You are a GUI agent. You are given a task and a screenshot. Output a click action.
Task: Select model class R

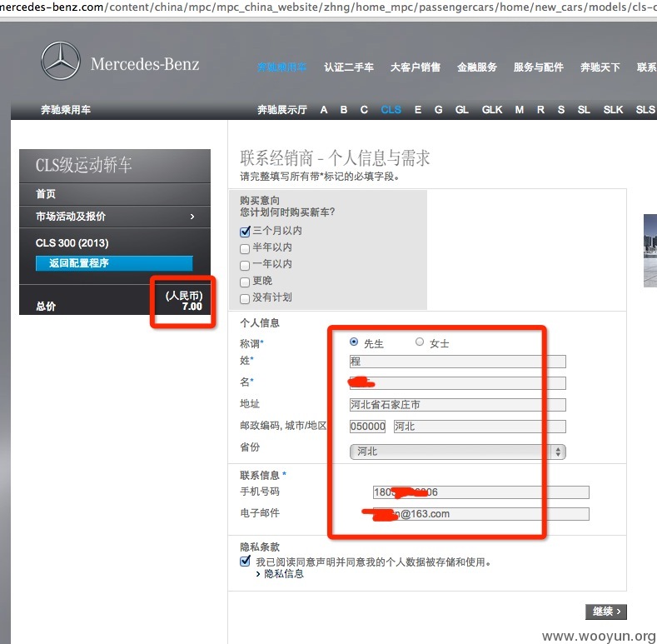coord(540,110)
